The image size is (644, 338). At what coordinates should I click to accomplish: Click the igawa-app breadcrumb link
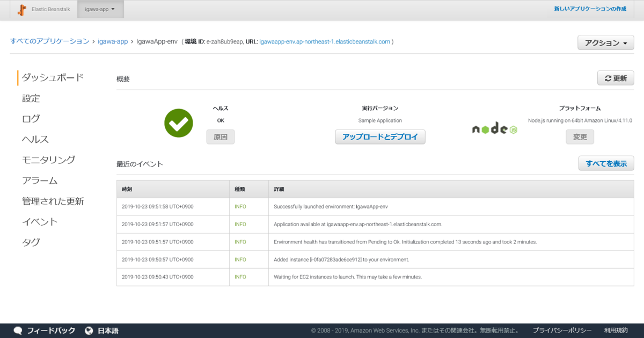113,41
